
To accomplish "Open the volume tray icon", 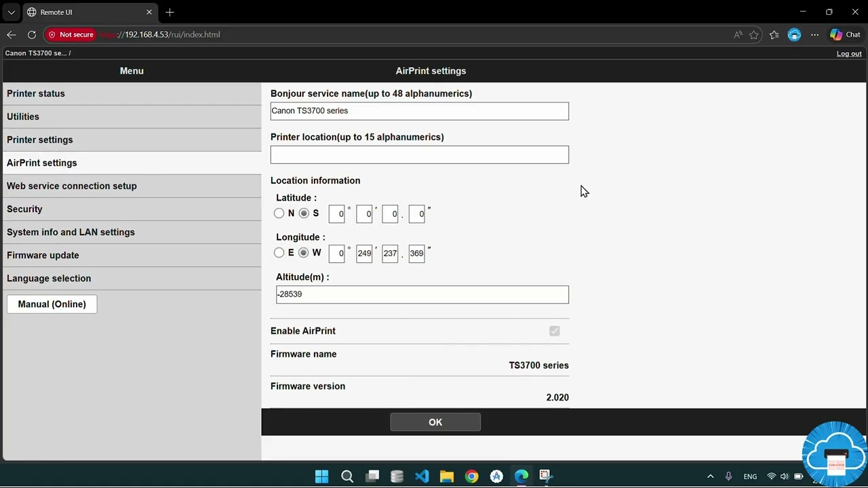I will coord(785,476).
